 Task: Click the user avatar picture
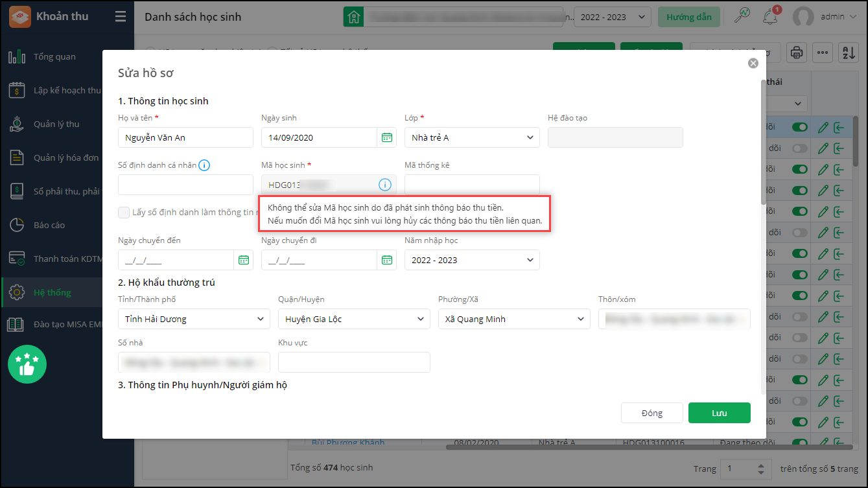point(803,17)
